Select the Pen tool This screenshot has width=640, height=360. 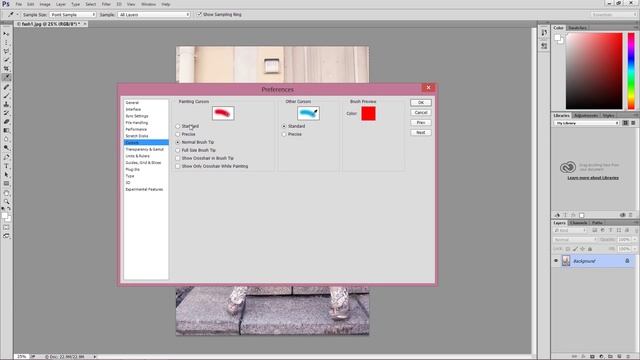pyautogui.click(x=6, y=157)
